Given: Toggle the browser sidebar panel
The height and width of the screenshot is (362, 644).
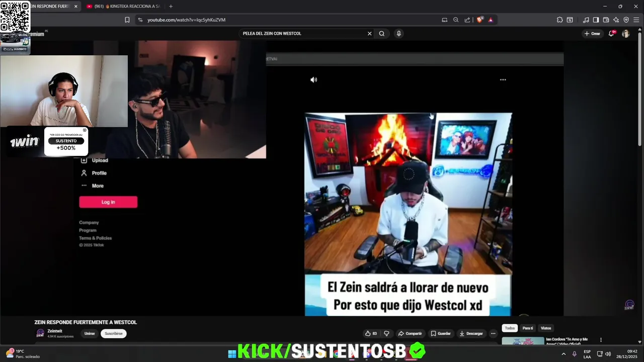Looking at the screenshot, I should [x=596, y=20].
